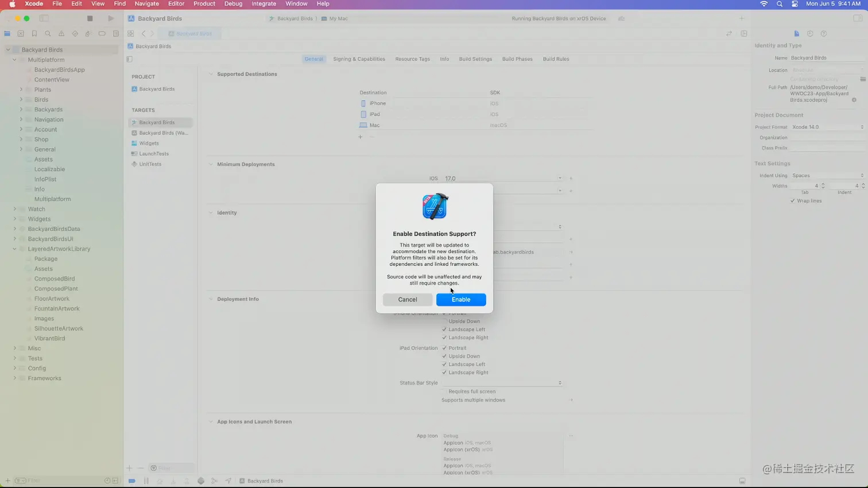Open the Find navigator magnifier icon
Viewport: 868px width, 488px height.
pyautogui.click(x=48, y=34)
